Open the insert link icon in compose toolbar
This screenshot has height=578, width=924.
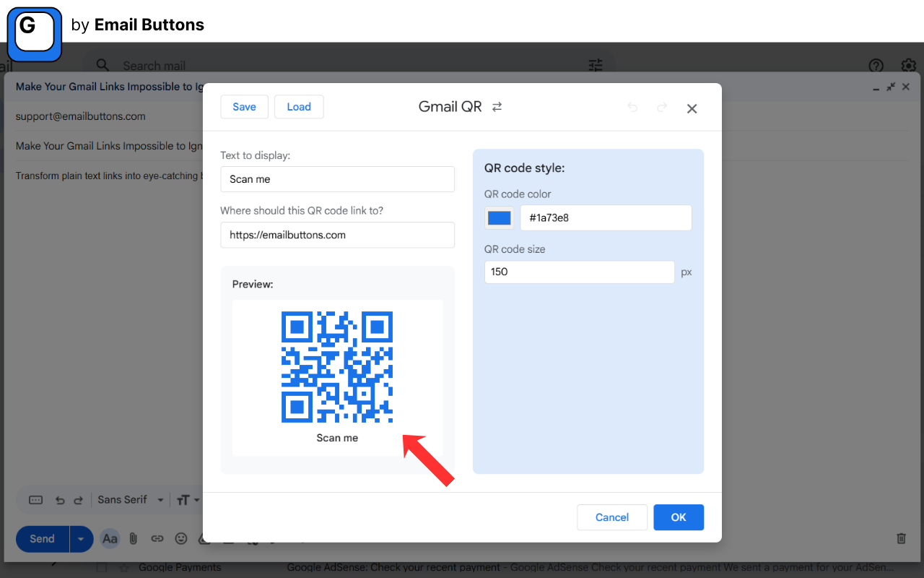pyautogui.click(x=157, y=538)
